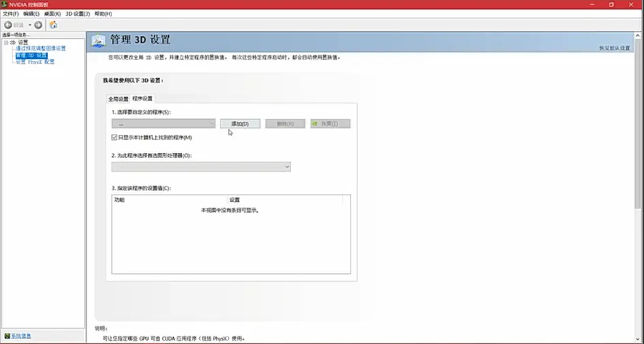Go to Home via house icon
This screenshot has height=344, width=644.
[x=53, y=25]
